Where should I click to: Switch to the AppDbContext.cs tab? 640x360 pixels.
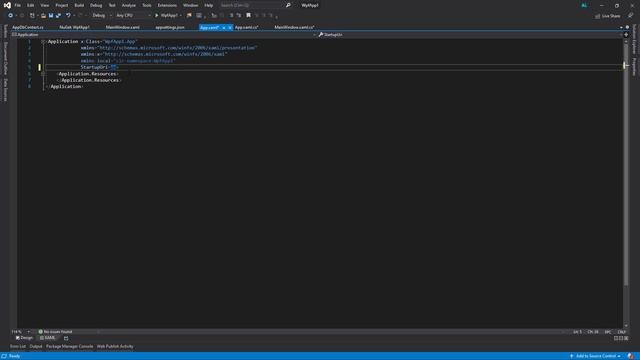28,27
